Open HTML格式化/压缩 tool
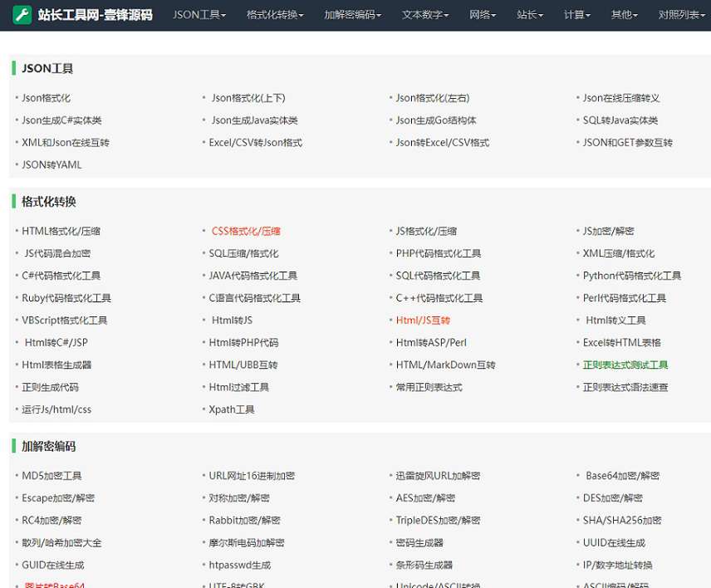Screen dimensions: 711x588 click(x=61, y=231)
